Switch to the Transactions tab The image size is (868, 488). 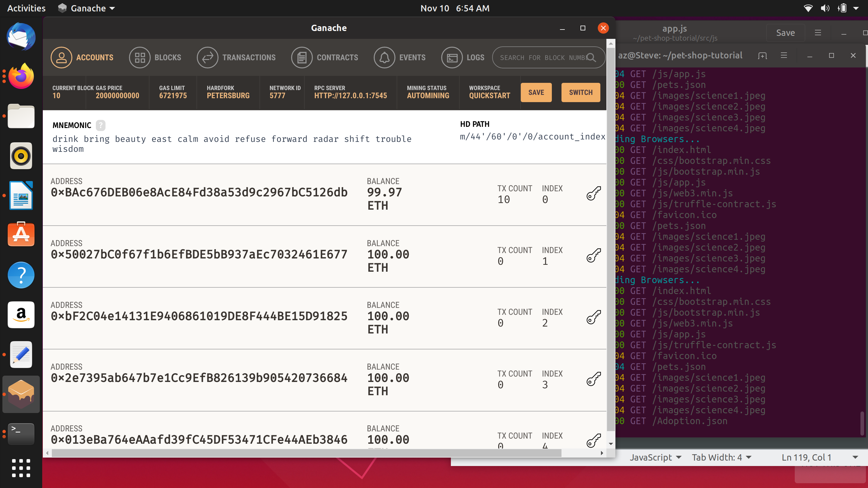(236, 58)
